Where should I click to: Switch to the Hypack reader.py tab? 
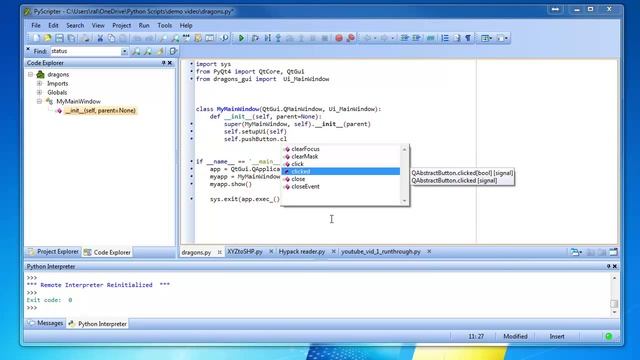pyautogui.click(x=302, y=252)
